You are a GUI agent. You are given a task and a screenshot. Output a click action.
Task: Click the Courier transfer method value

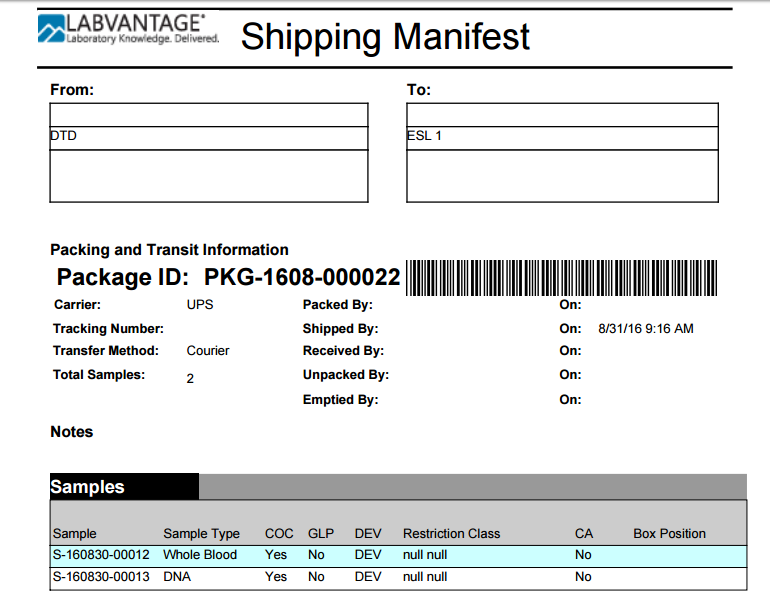point(208,351)
